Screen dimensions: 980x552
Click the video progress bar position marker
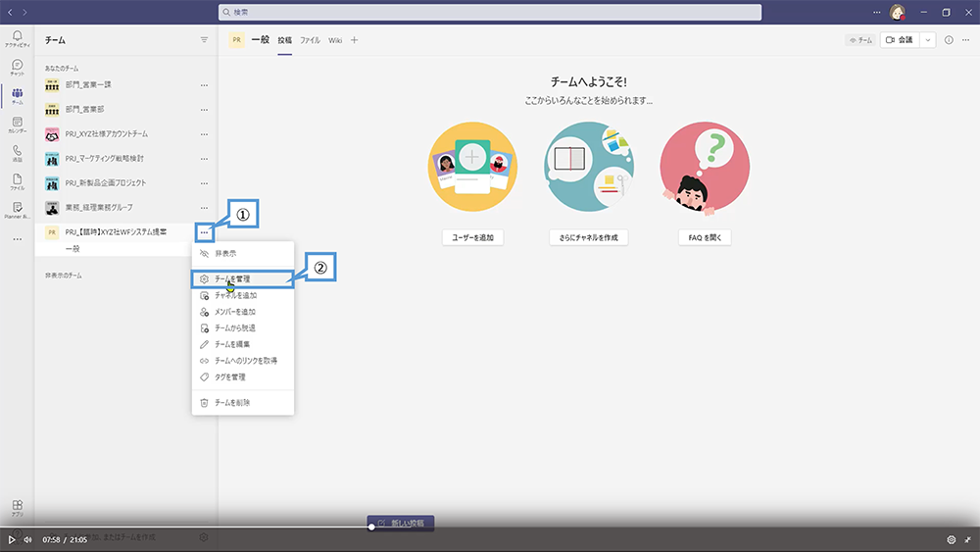371,527
